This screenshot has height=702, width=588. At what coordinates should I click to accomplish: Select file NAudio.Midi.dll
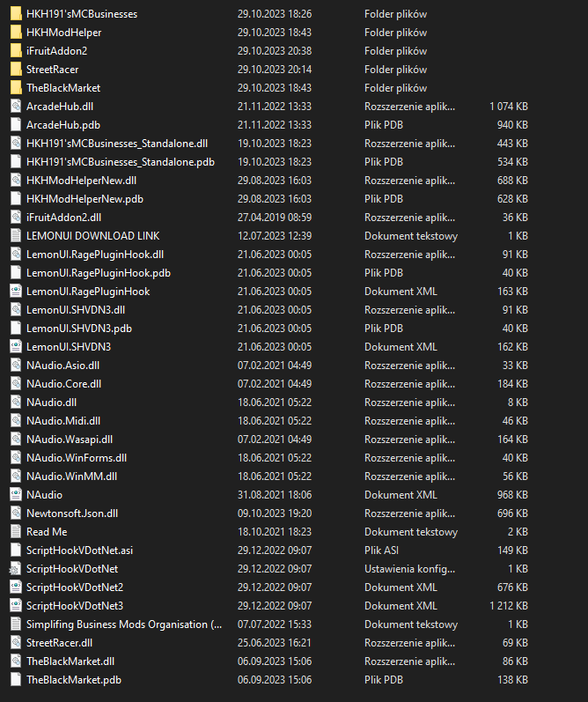click(x=63, y=421)
